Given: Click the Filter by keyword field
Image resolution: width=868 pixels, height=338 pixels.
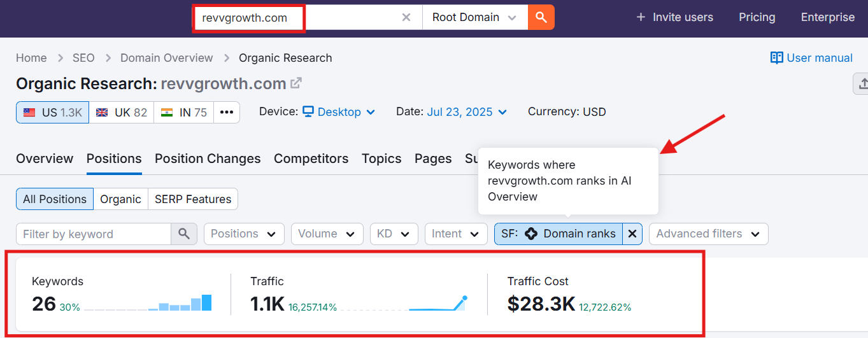Looking at the screenshot, I should point(94,234).
